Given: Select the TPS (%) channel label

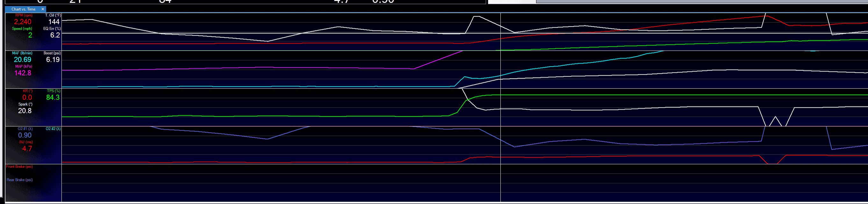Looking at the screenshot, I should 54,91.
